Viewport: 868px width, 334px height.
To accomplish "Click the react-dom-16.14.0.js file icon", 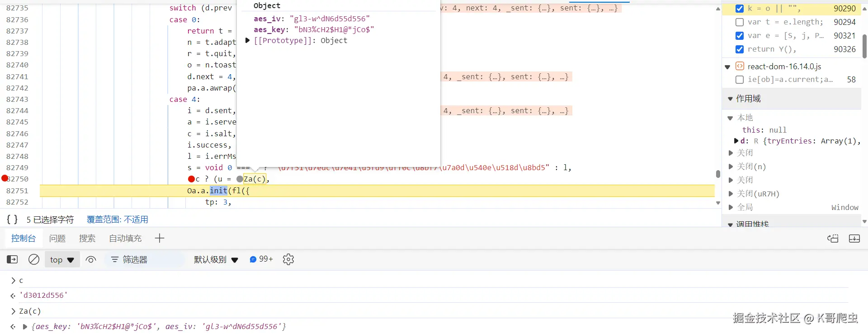I will pyautogui.click(x=740, y=66).
